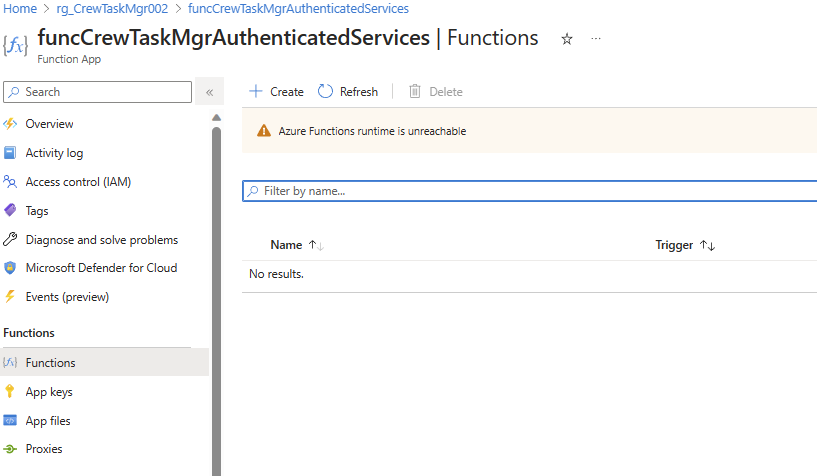
Task: Click the Function App fx header icon
Action: 16,46
